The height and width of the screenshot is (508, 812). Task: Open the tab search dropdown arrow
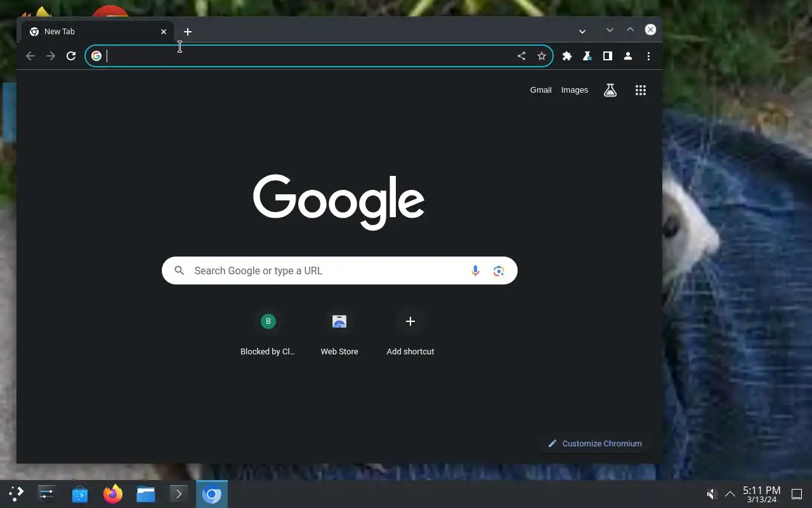click(x=582, y=31)
